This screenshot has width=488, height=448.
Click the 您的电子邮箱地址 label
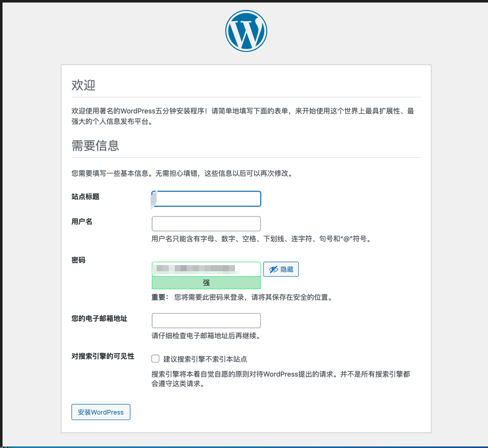click(99, 318)
